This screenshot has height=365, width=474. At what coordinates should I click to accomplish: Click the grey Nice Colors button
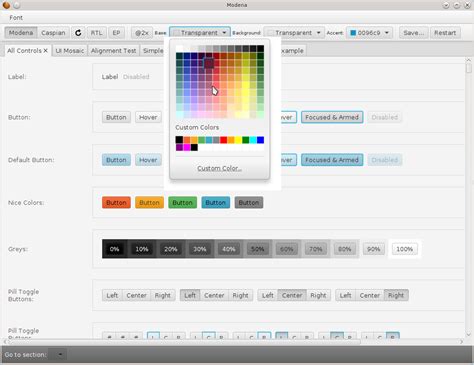click(x=249, y=203)
